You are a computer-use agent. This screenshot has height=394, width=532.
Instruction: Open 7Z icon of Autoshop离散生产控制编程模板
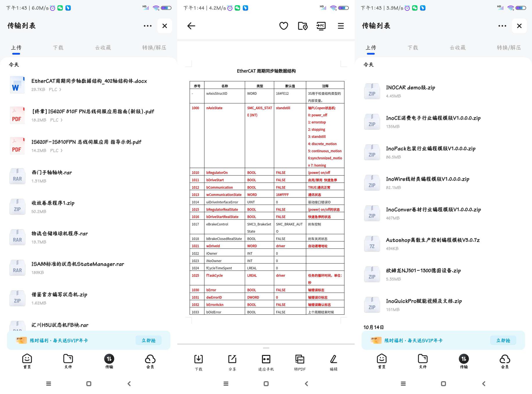[372, 244]
